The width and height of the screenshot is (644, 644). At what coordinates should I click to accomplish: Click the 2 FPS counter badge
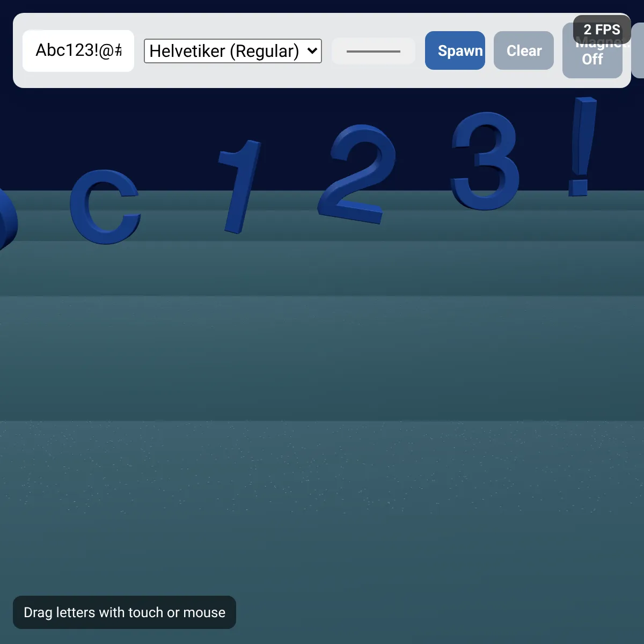click(602, 30)
